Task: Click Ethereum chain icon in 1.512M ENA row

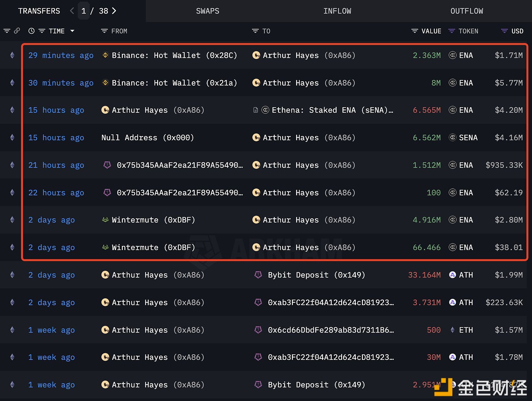Action: point(12,165)
